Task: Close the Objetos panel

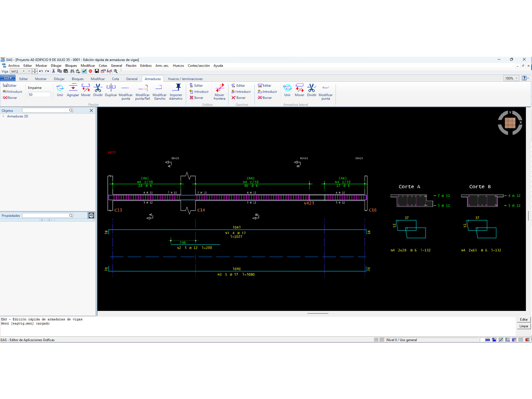Action: (91, 110)
